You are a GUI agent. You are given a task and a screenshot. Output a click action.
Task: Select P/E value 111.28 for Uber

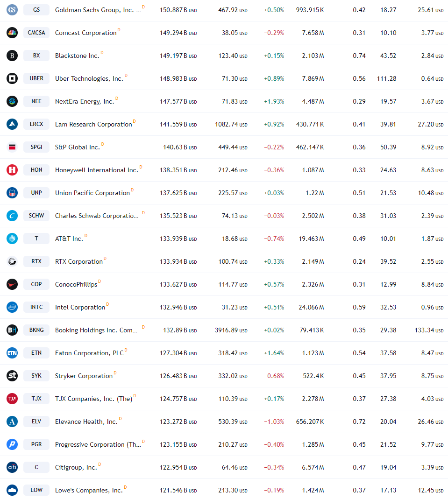pos(386,78)
